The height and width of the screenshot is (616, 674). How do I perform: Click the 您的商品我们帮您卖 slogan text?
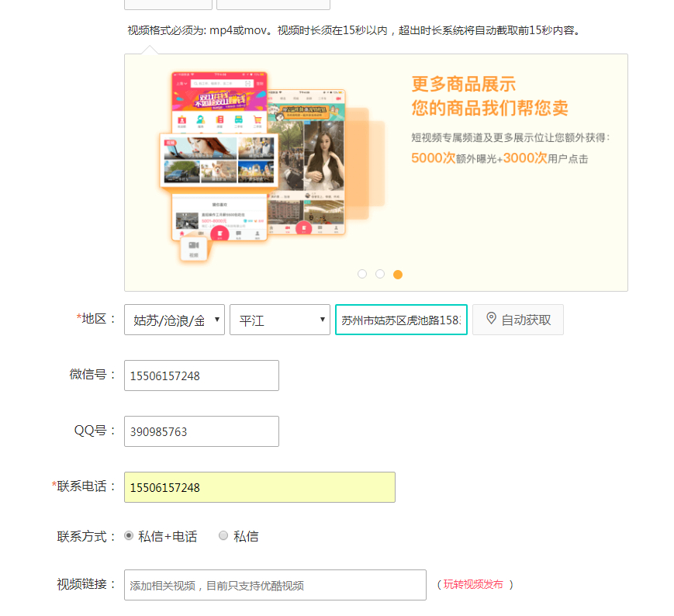(489, 108)
